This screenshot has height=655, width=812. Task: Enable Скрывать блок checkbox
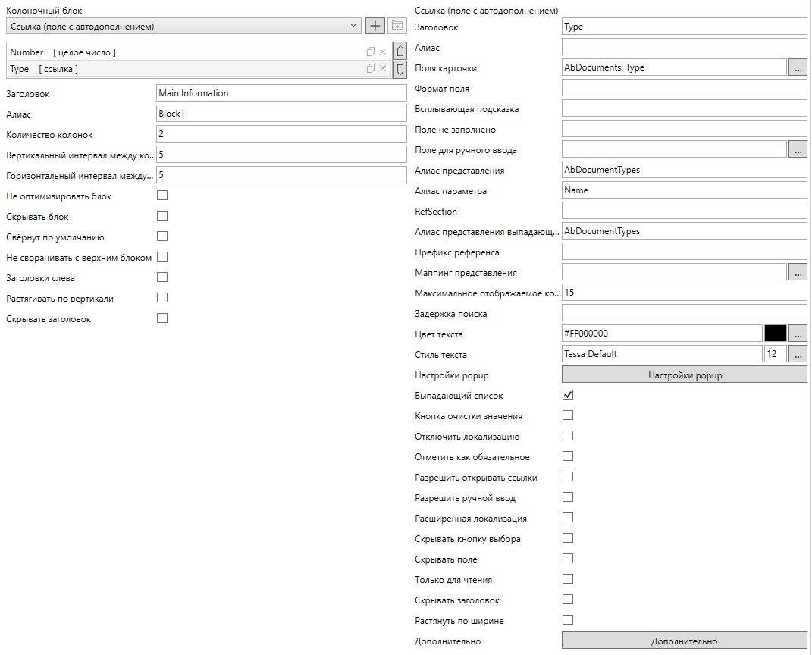click(161, 216)
